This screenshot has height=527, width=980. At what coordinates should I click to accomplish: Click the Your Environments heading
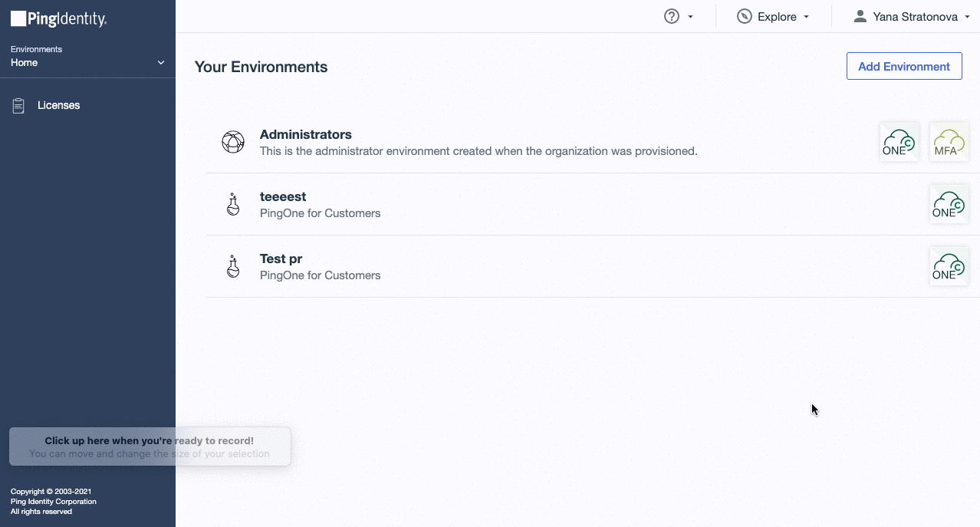pyautogui.click(x=261, y=67)
